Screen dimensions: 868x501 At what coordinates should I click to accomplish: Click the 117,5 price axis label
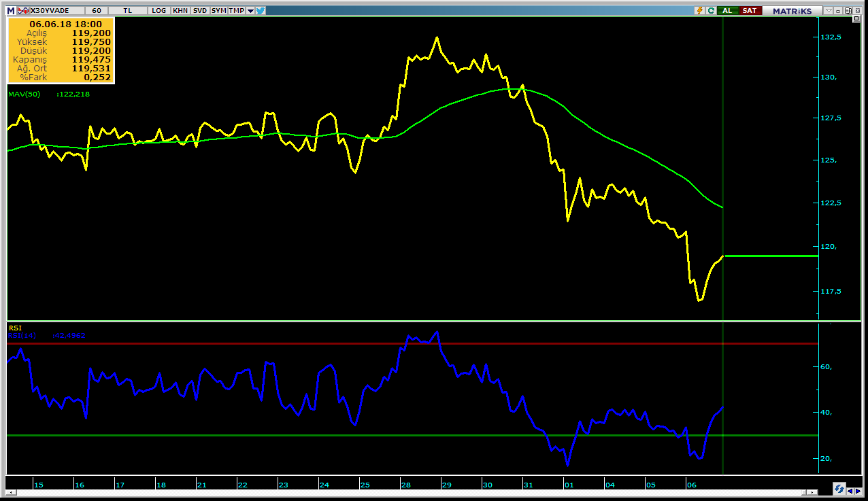pyautogui.click(x=831, y=291)
